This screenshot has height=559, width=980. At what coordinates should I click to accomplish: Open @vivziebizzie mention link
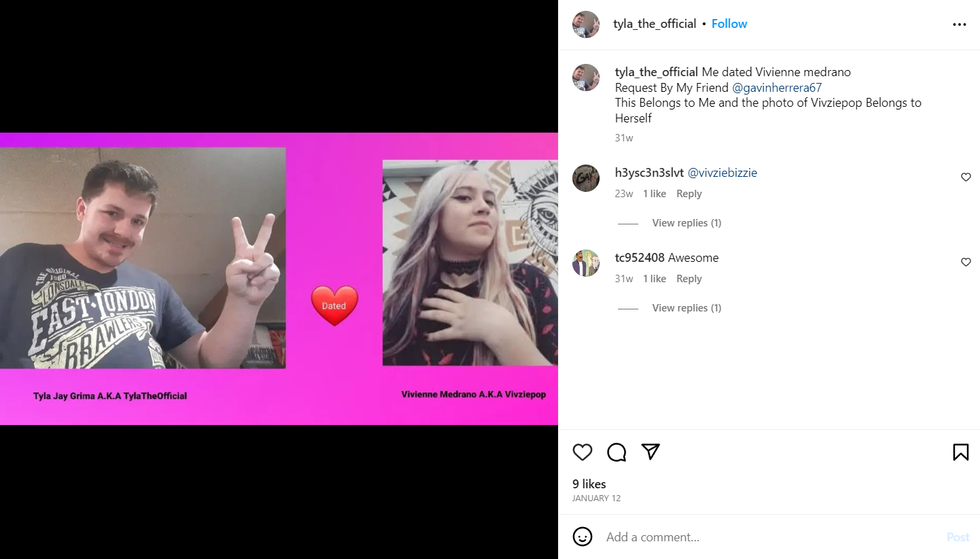coord(722,173)
